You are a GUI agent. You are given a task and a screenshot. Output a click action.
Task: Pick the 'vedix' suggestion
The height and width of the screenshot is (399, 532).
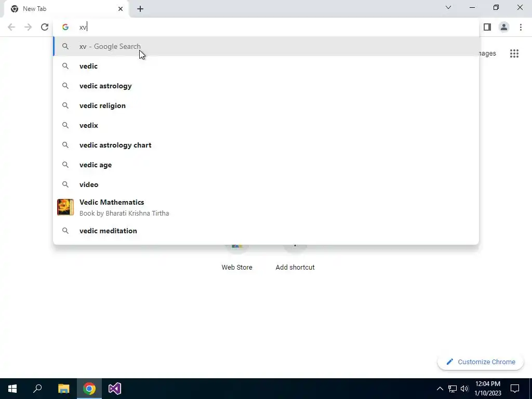pos(266,125)
